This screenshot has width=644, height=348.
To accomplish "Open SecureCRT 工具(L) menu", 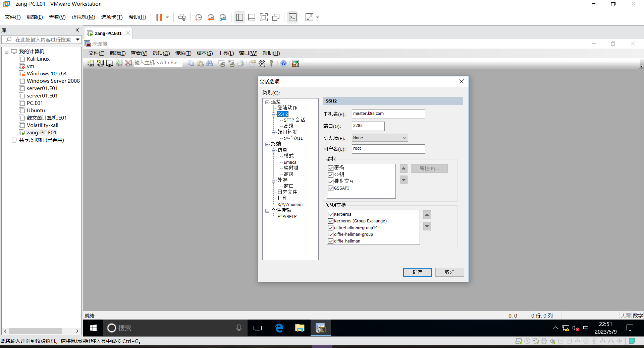I will (226, 53).
